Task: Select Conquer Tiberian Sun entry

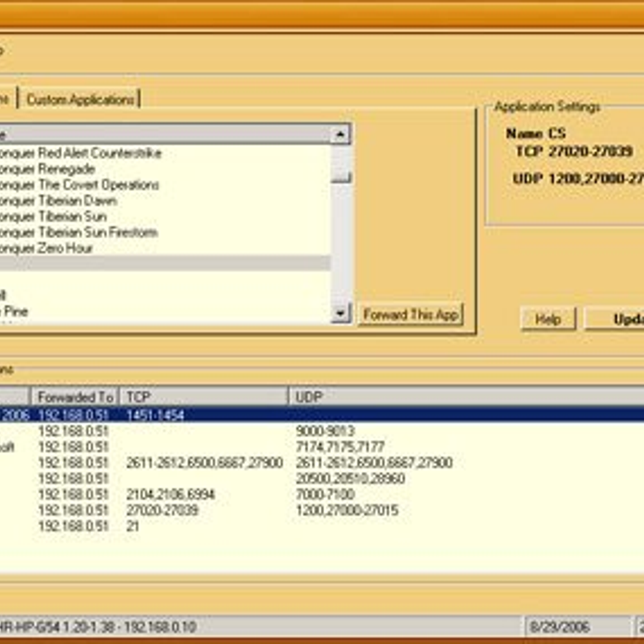Action: click(x=54, y=217)
